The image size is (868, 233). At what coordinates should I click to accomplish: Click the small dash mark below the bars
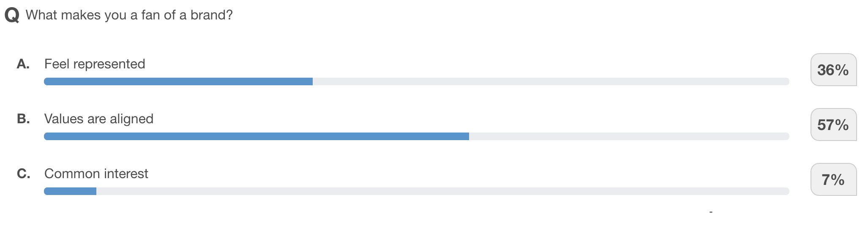711,211
